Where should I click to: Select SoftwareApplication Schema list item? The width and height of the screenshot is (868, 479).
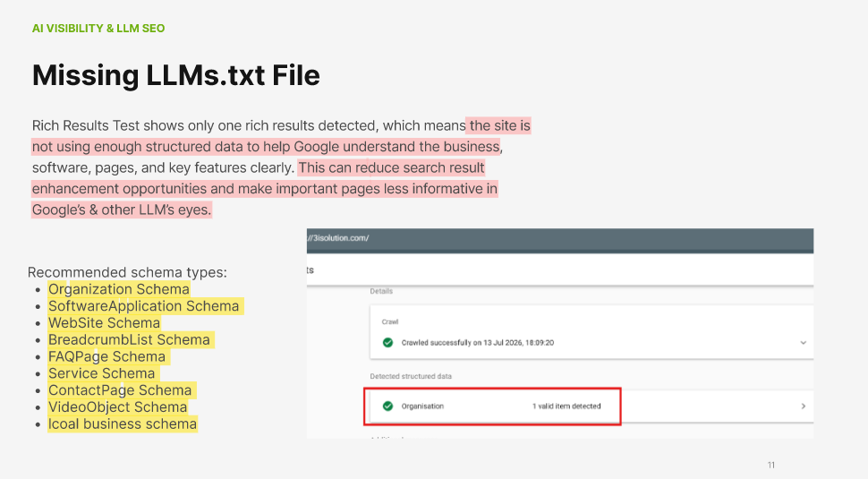[144, 306]
